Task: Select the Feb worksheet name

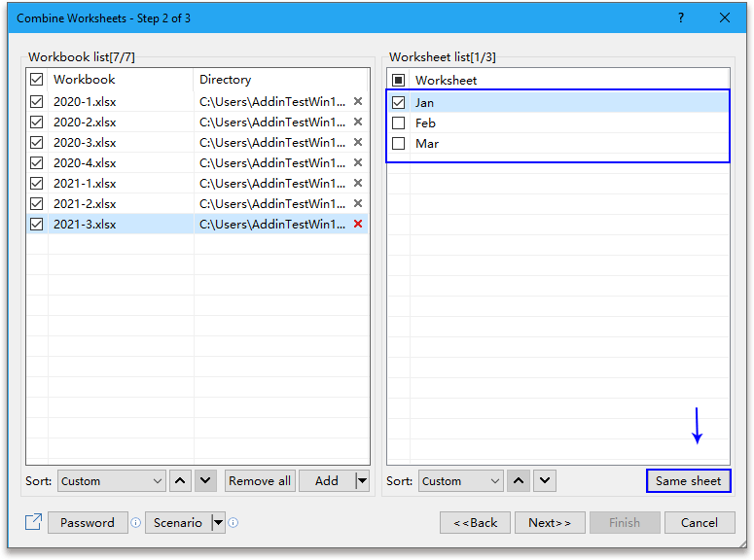Action: pyautogui.click(x=425, y=123)
